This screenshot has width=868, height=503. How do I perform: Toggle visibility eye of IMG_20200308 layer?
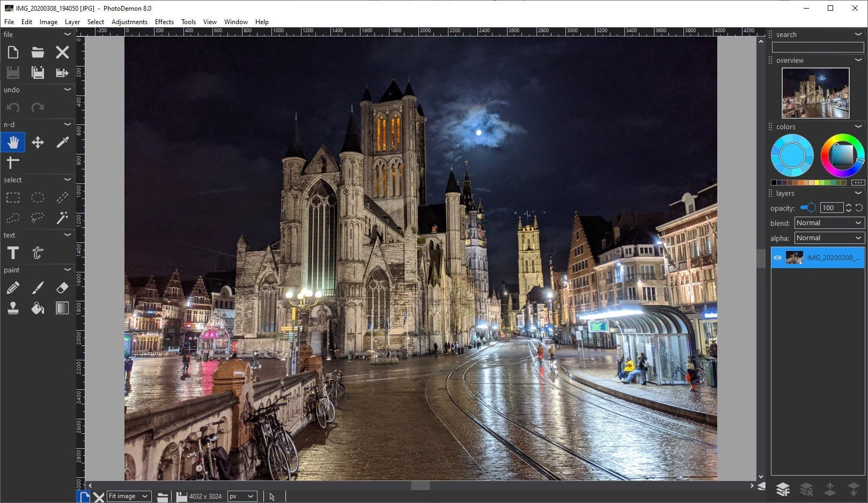click(777, 258)
